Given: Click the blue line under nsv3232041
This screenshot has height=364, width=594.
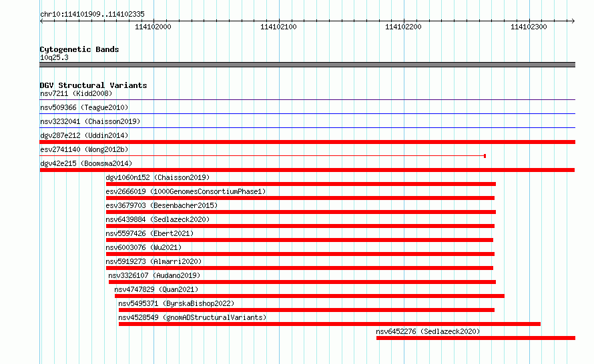Looking at the screenshot, I should tap(307, 128).
